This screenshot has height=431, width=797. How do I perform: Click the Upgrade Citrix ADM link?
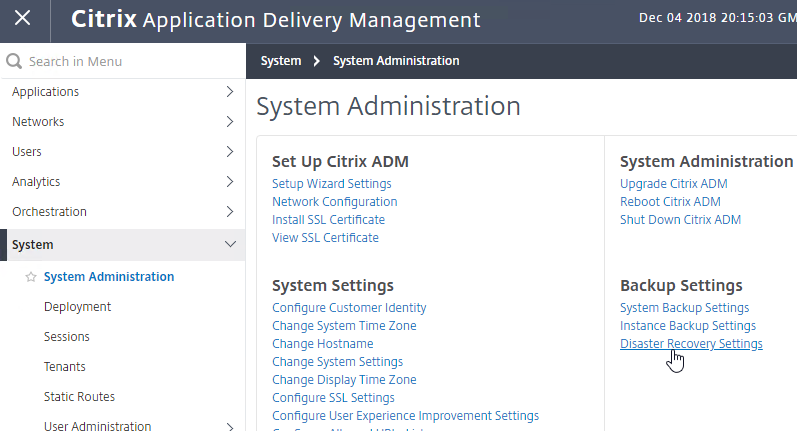pos(673,184)
